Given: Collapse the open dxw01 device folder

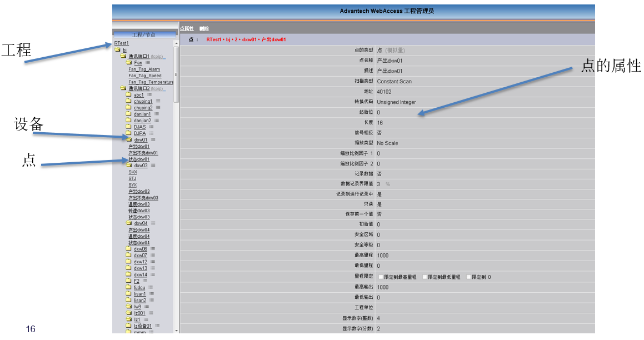Looking at the screenshot, I should (x=128, y=139).
